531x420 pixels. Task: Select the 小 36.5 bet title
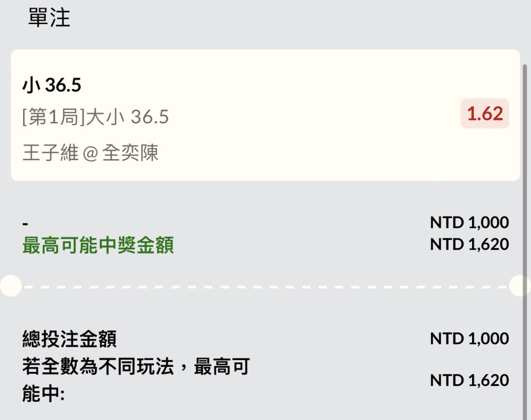click(x=52, y=84)
